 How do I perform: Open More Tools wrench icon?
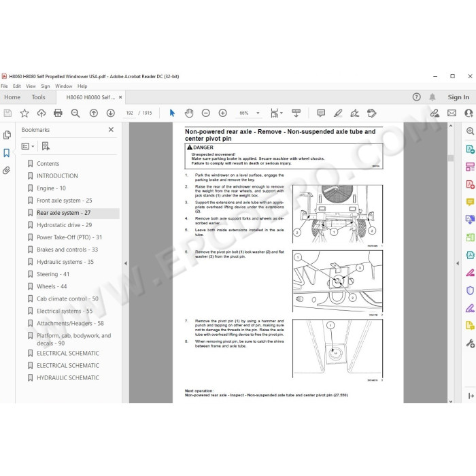coord(470,343)
